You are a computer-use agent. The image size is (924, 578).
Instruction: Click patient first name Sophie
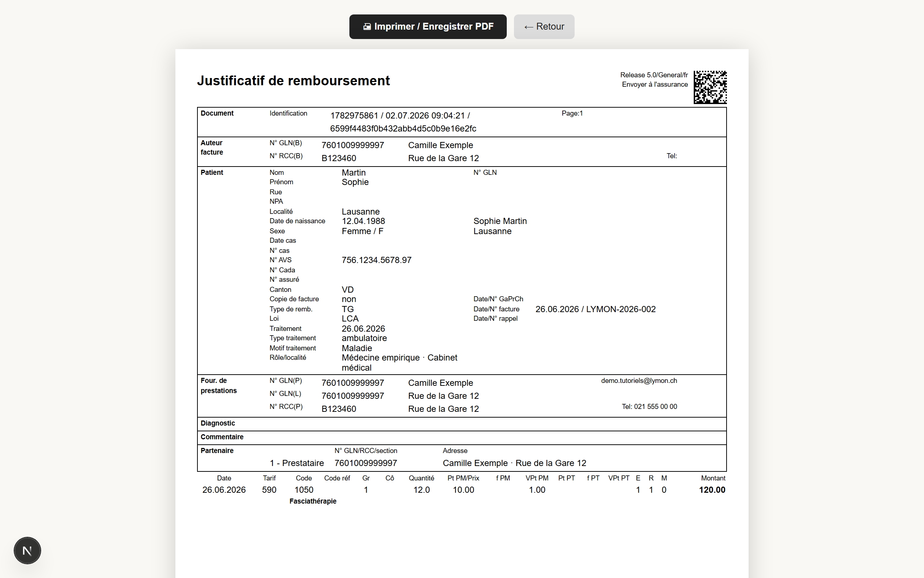(355, 182)
